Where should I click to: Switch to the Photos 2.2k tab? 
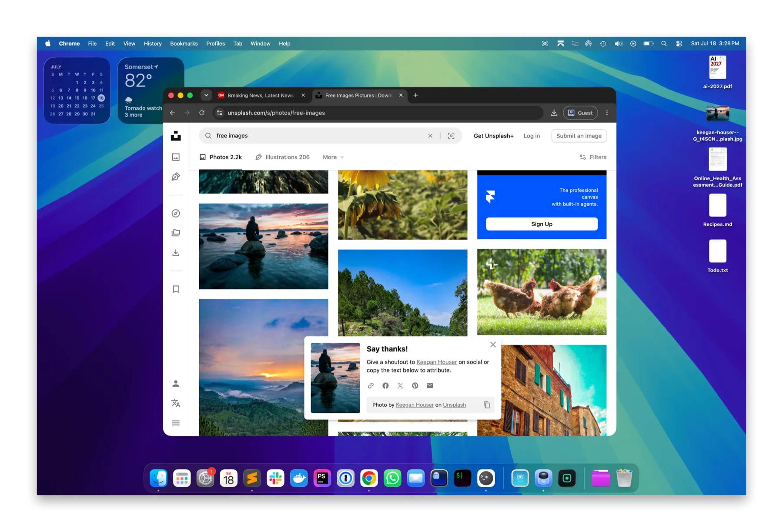pos(221,157)
